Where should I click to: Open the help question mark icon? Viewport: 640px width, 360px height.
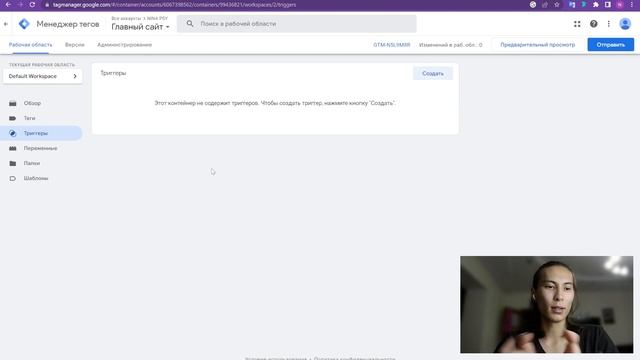tap(593, 24)
